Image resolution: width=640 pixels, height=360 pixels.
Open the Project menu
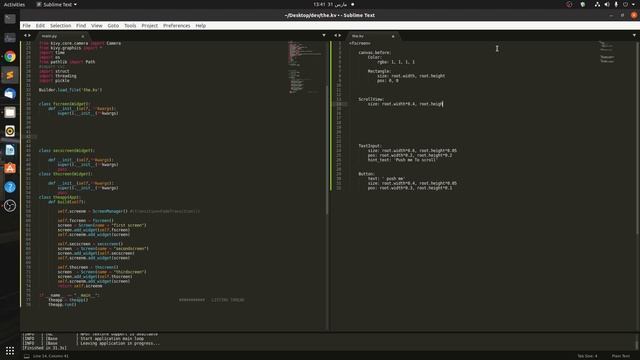[x=149, y=26]
